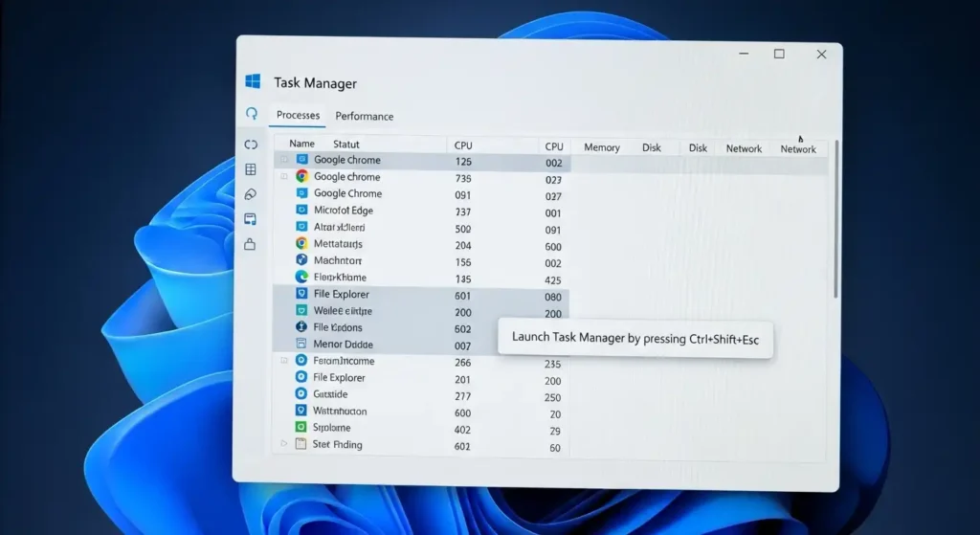
Task: Click the loop-shaped sidebar icon
Action: pos(251,145)
